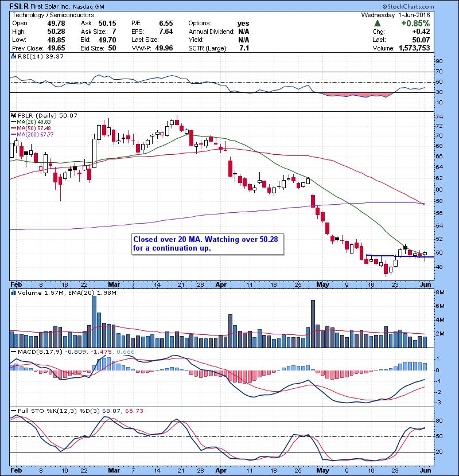Click the 74 label on the price axis
The width and height of the screenshot is (459, 476).
[x=439, y=117]
